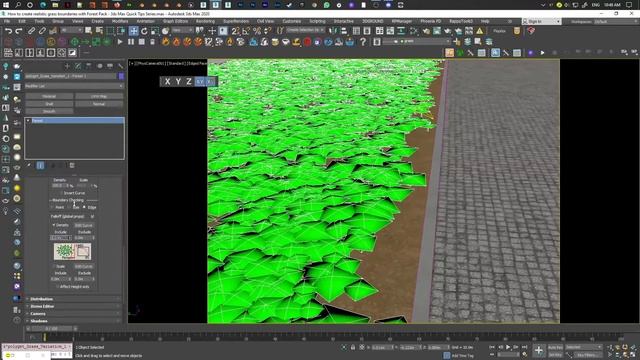Expand the Distribution rollout
Image resolution: width=640 pixels, height=360 pixels.
point(73,299)
